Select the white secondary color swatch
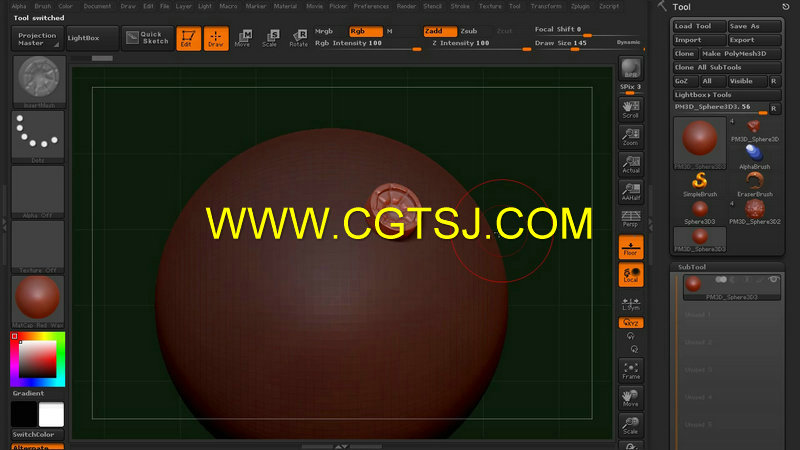This screenshot has height=450, width=800. pos(52,414)
